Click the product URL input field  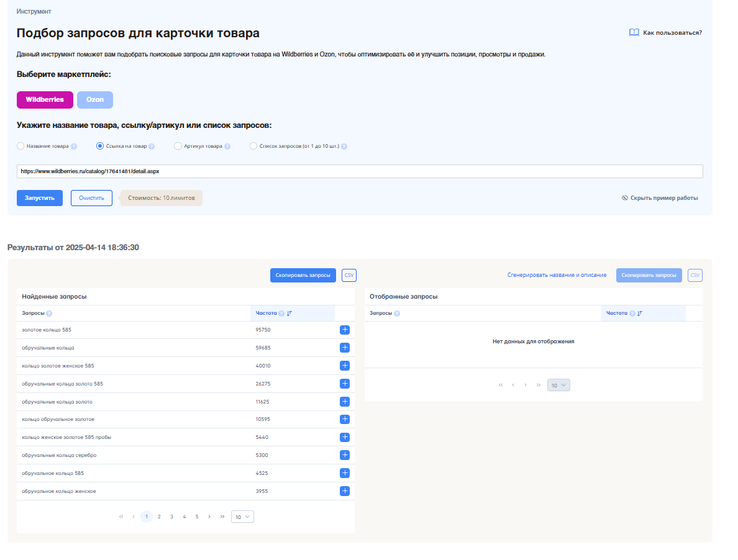(360, 171)
